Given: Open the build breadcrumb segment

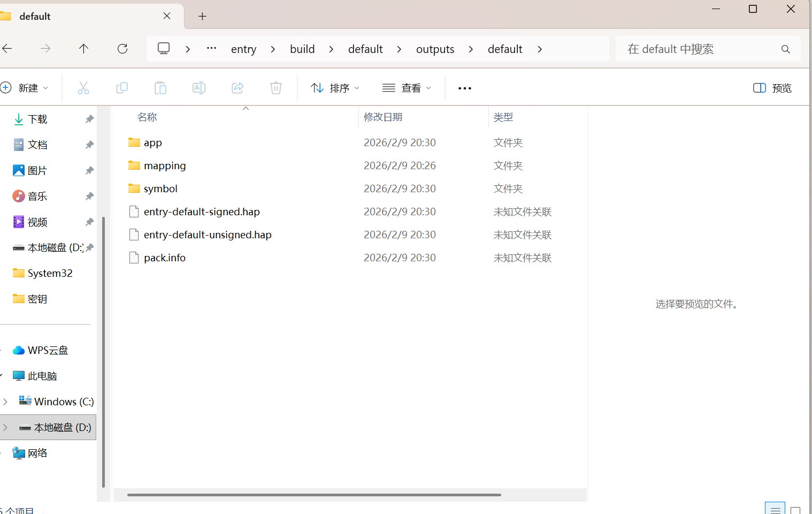Looking at the screenshot, I should tap(302, 49).
